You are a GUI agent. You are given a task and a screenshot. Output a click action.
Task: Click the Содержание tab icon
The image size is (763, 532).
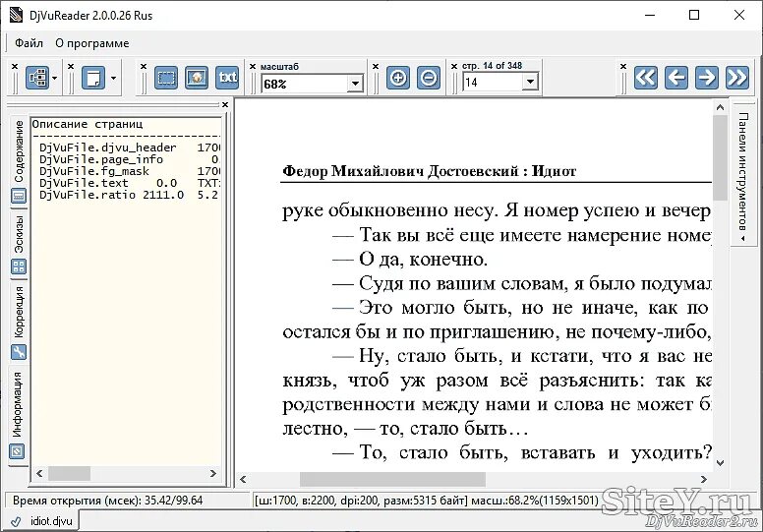pyautogui.click(x=19, y=196)
